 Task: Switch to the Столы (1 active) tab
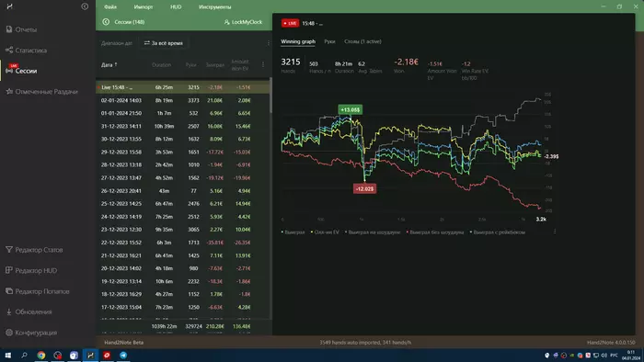point(362,41)
